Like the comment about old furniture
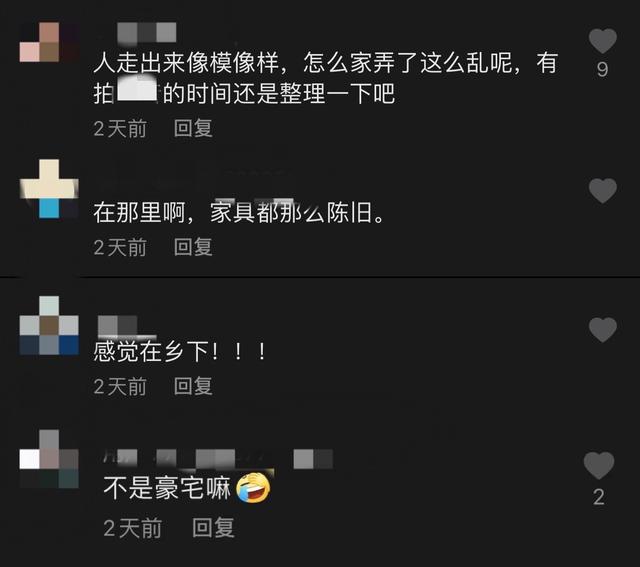The height and width of the screenshot is (567, 640). [602, 191]
